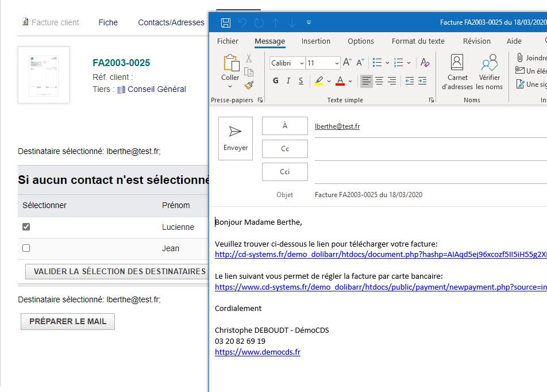
Task: Apply the yellow text highlight color
Action: click(x=319, y=81)
